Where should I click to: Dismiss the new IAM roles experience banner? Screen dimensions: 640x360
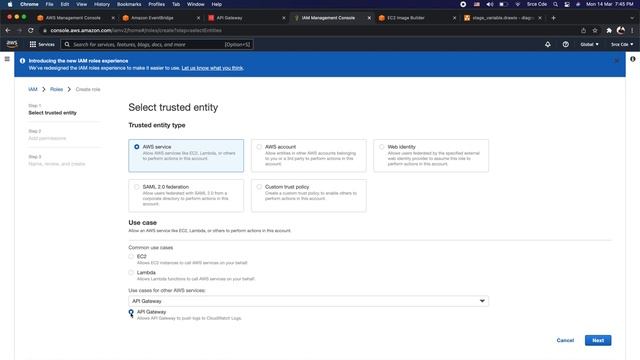click(616, 61)
